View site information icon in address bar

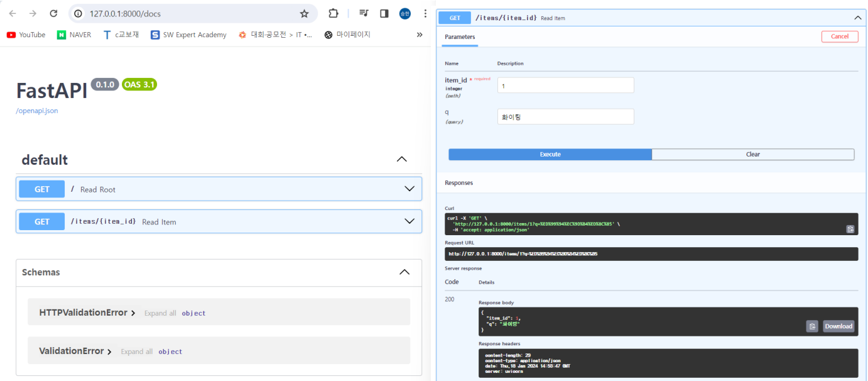pos(79,13)
